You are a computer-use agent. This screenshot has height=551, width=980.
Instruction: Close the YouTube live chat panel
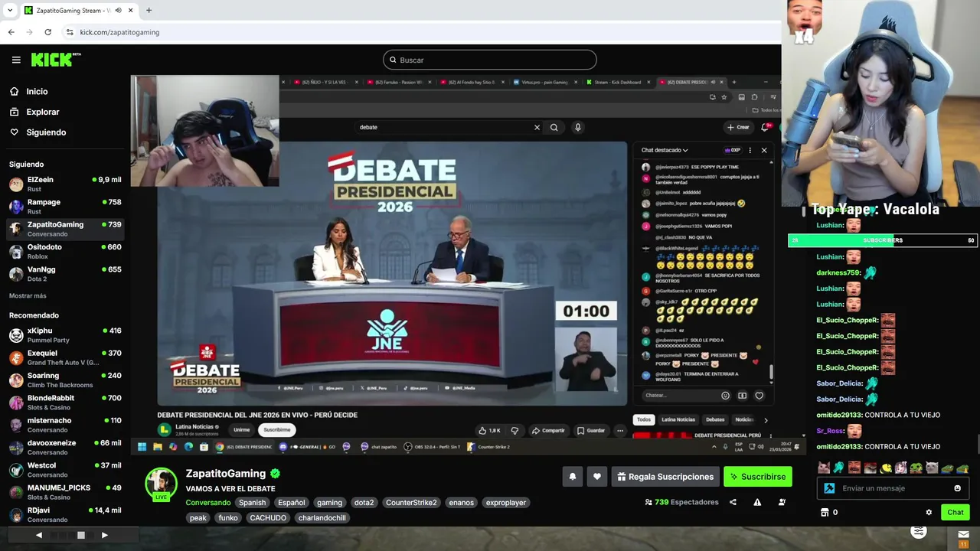pyautogui.click(x=763, y=150)
